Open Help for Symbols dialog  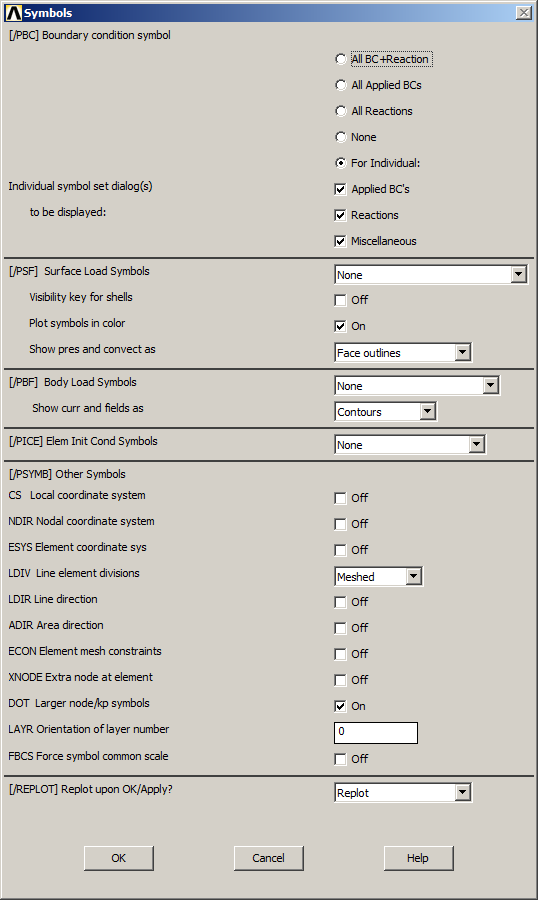pos(419,858)
